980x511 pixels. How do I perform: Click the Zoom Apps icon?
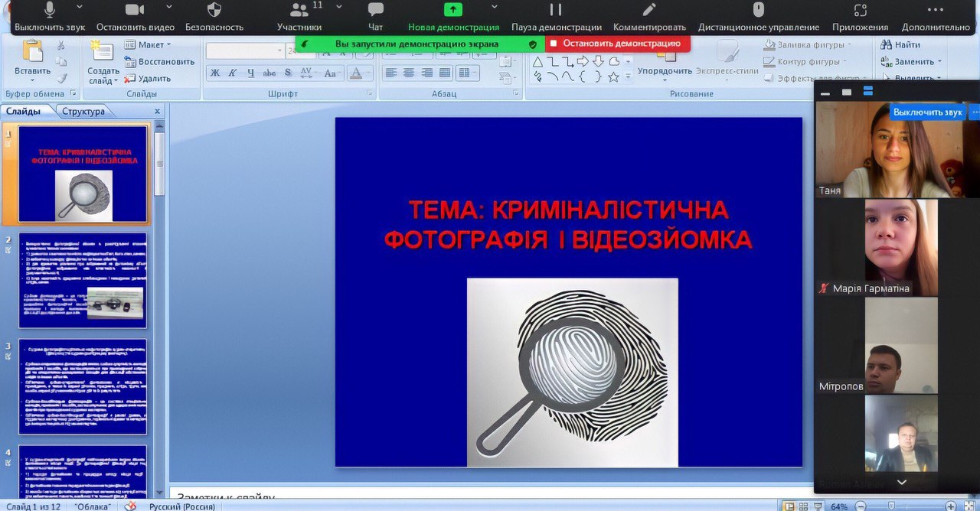861,10
